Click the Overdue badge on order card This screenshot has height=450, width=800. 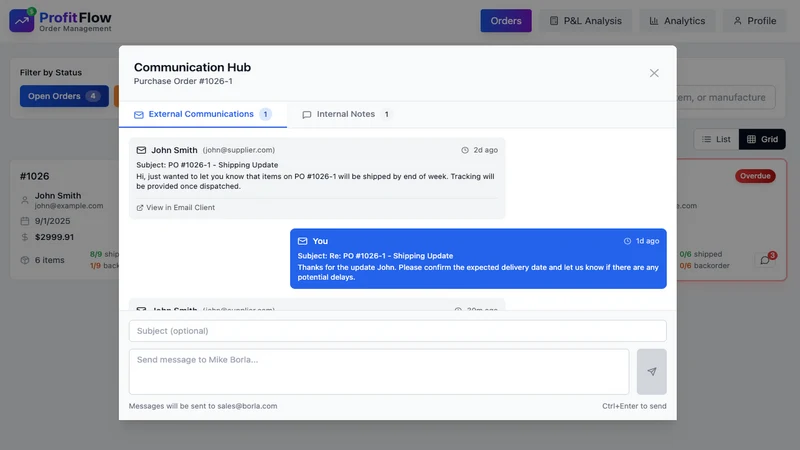point(755,176)
